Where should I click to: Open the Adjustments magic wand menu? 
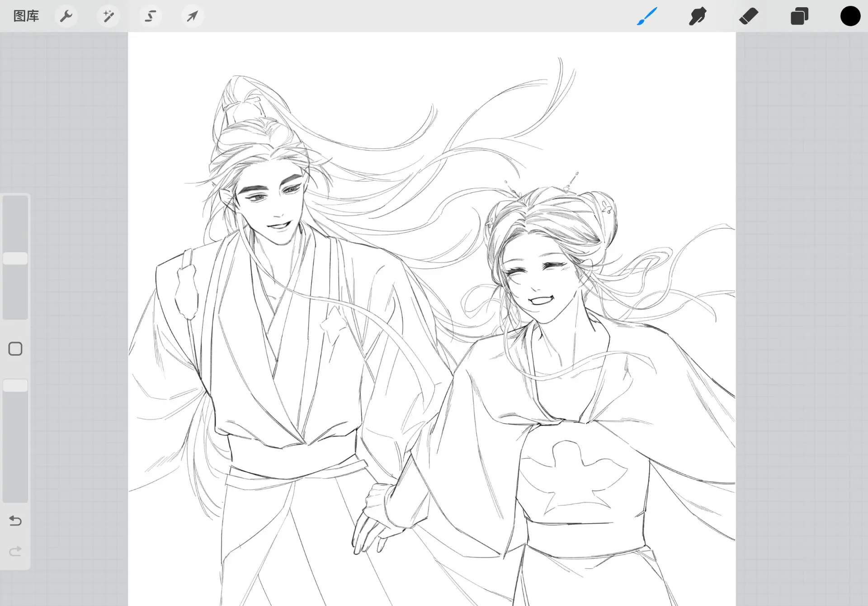[x=108, y=16]
